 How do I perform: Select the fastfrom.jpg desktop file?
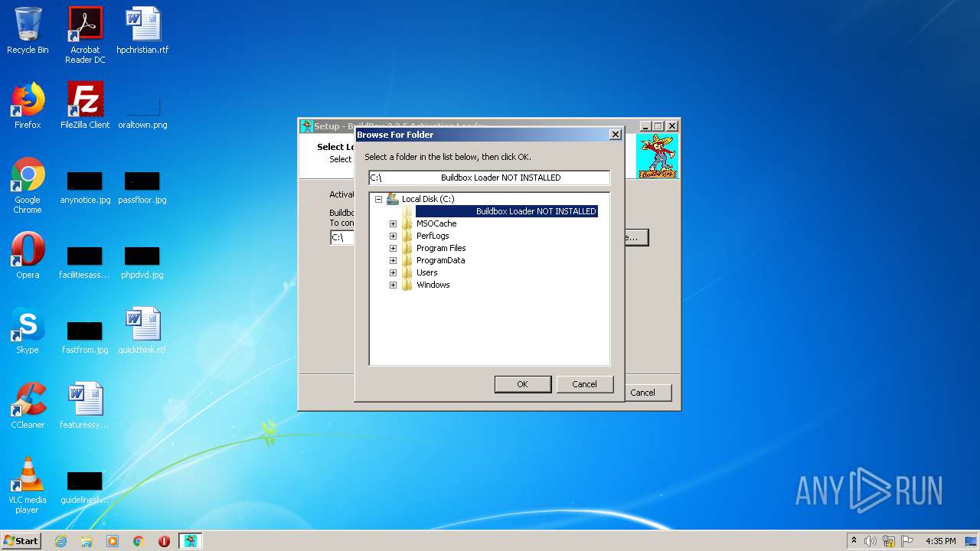[x=85, y=337]
